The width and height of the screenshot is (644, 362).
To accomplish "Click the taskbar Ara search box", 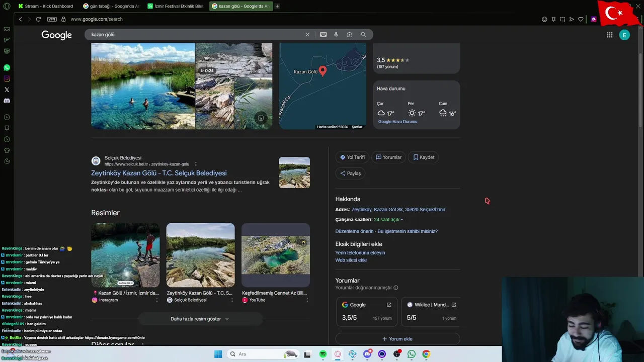I will pos(263,354).
